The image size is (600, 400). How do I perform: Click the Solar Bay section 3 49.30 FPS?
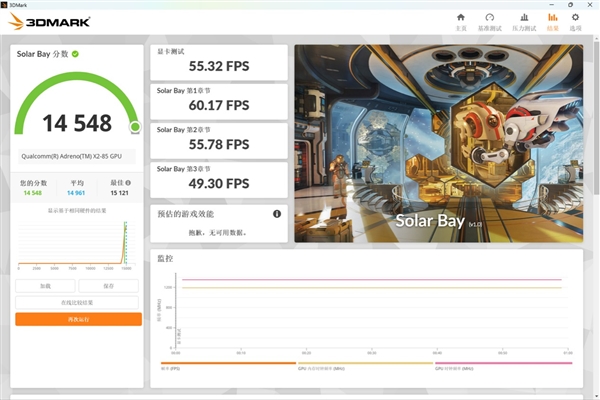[219, 183]
